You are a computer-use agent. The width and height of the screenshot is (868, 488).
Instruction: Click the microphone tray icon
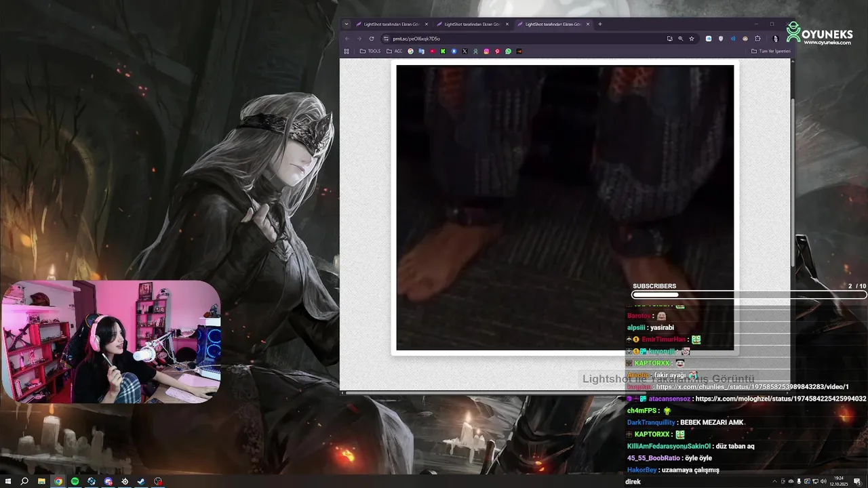799,481
